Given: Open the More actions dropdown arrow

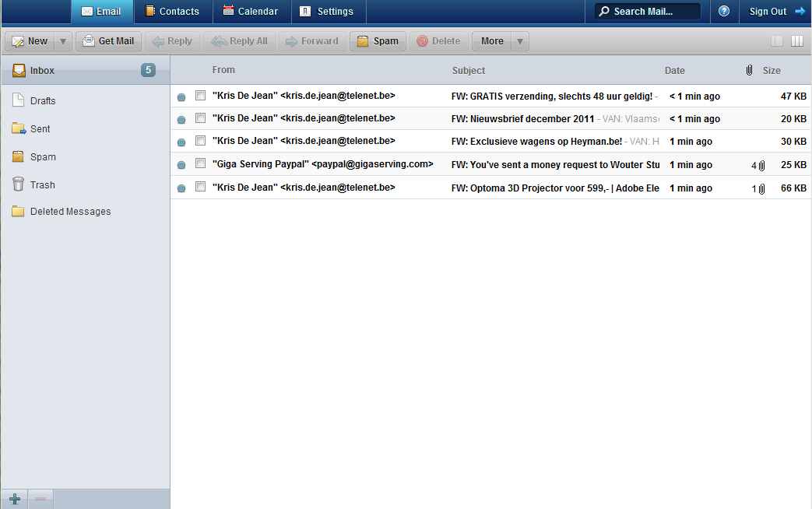Looking at the screenshot, I should click(x=519, y=41).
